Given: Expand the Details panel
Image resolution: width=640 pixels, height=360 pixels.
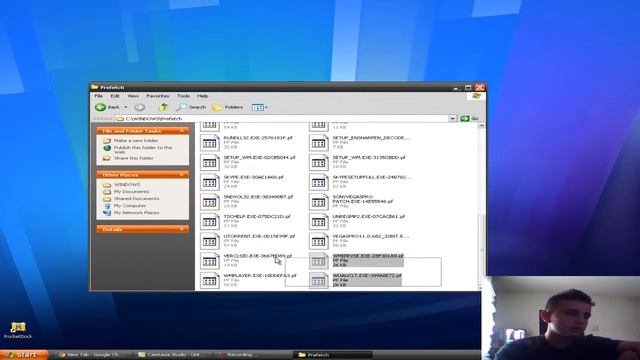Looking at the screenshot, I should click(x=182, y=229).
